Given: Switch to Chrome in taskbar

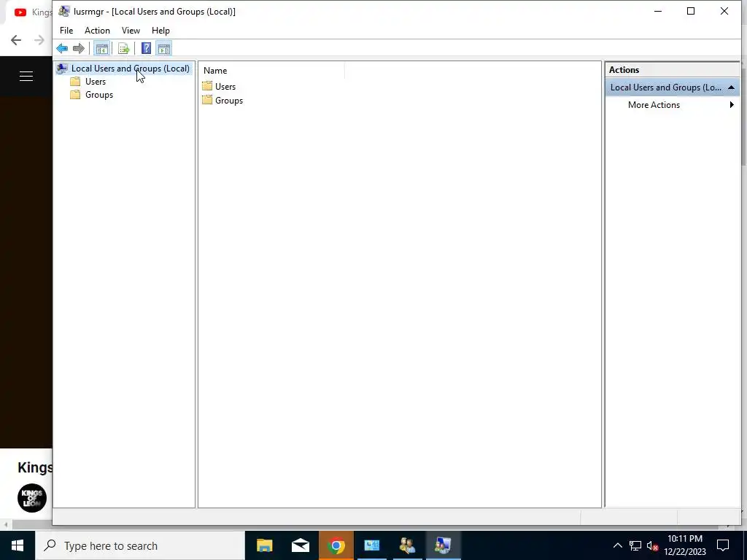Looking at the screenshot, I should (336, 545).
